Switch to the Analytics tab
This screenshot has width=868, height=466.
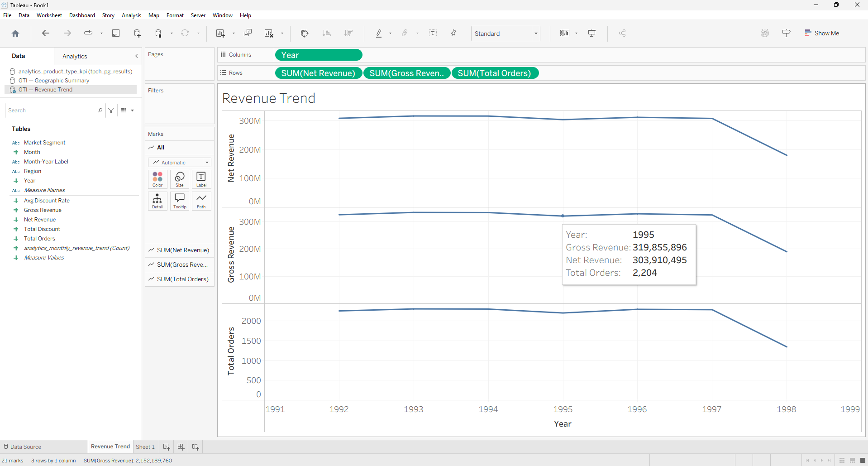pyautogui.click(x=75, y=56)
